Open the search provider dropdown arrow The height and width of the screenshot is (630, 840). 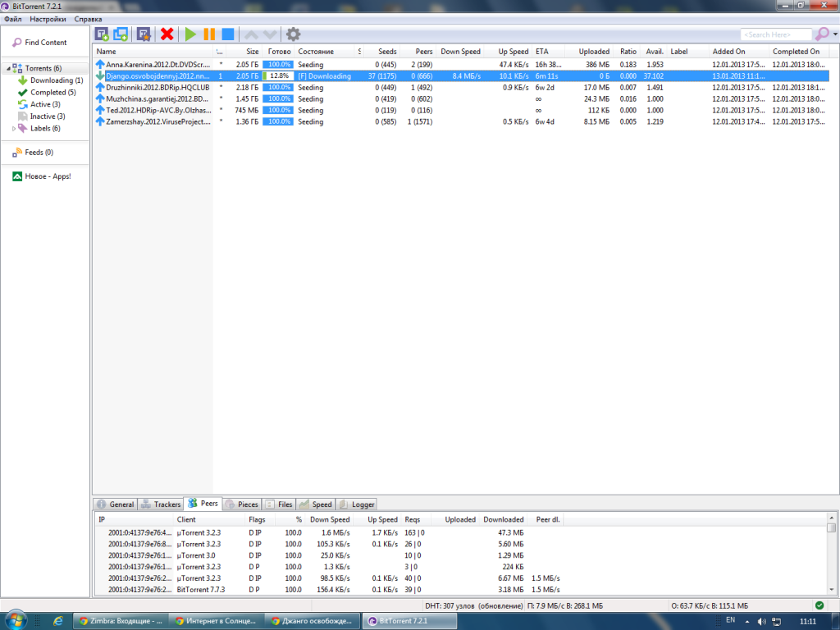point(835,34)
